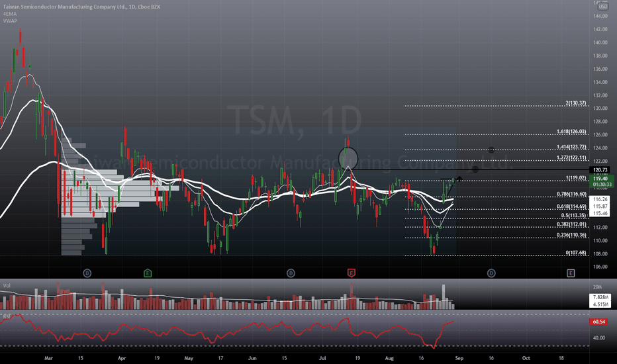
Task: Click the 119.40 current price label
Action: (x=600, y=179)
